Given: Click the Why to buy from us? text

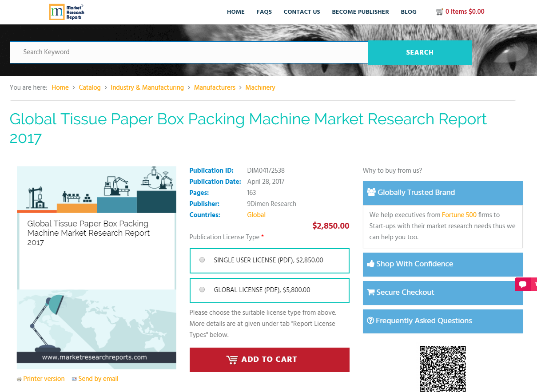Looking at the screenshot, I should tap(393, 170).
